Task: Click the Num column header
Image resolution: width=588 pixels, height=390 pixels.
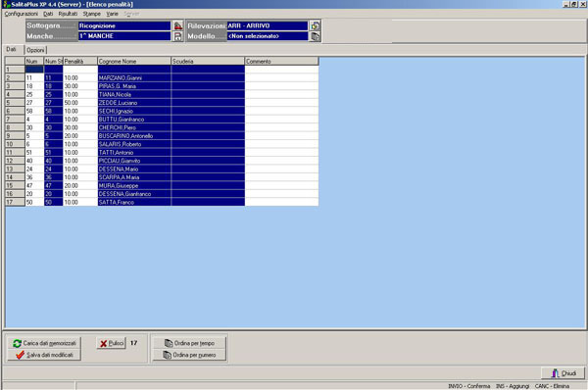Action: click(x=34, y=61)
